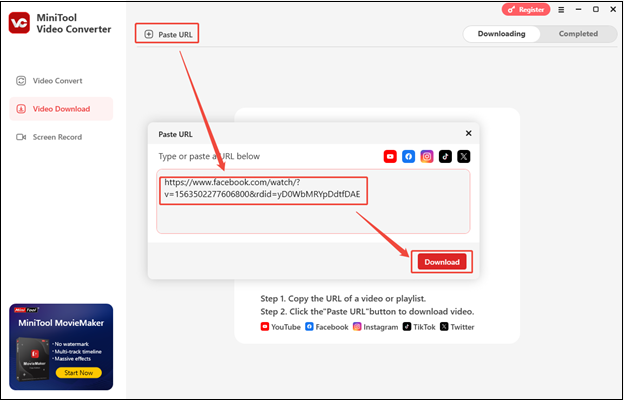
Task: Click the X (Twitter) icon in Paste URL dialog
Action: tap(464, 156)
